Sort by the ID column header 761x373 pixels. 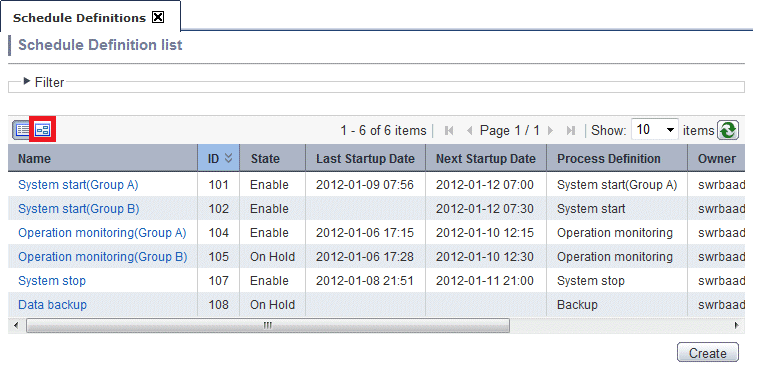click(x=218, y=158)
